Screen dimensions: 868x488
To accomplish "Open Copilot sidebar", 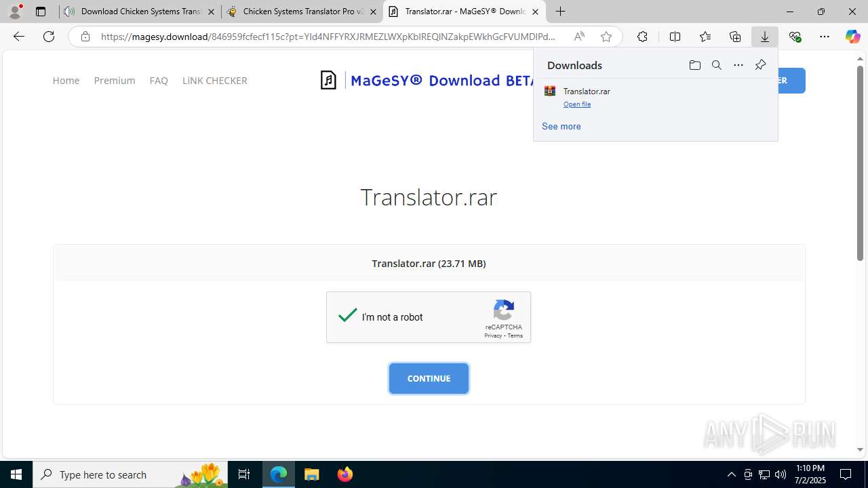I will (x=853, y=37).
